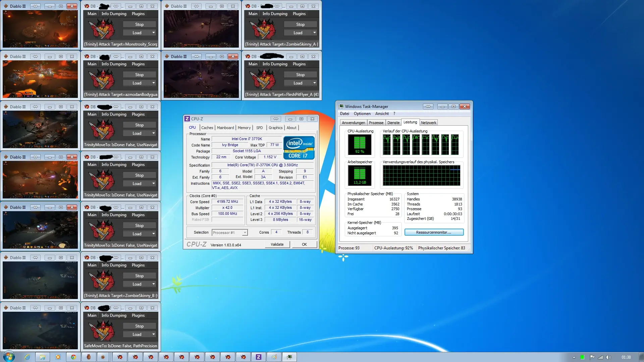Open Google Chrome from the taskbar
This screenshot has height=362, width=644.
pos(73,357)
